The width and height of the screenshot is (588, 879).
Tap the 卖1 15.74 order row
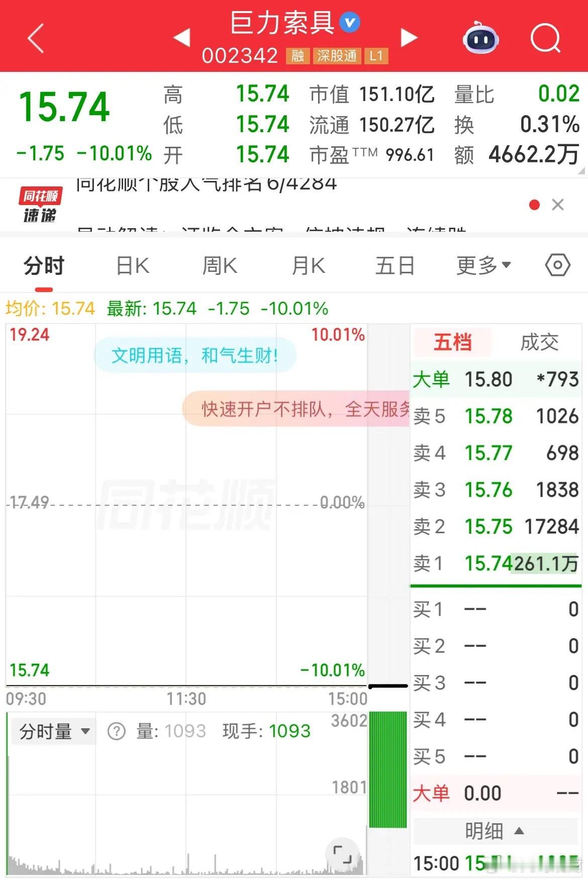[496, 563]
